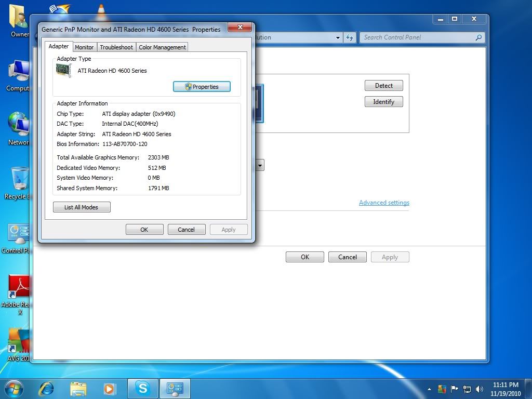Image resolution: width=532 pixels, height=399 pixels.
Task: Cancel the adapter properties dialog
Action: [187, 230]
